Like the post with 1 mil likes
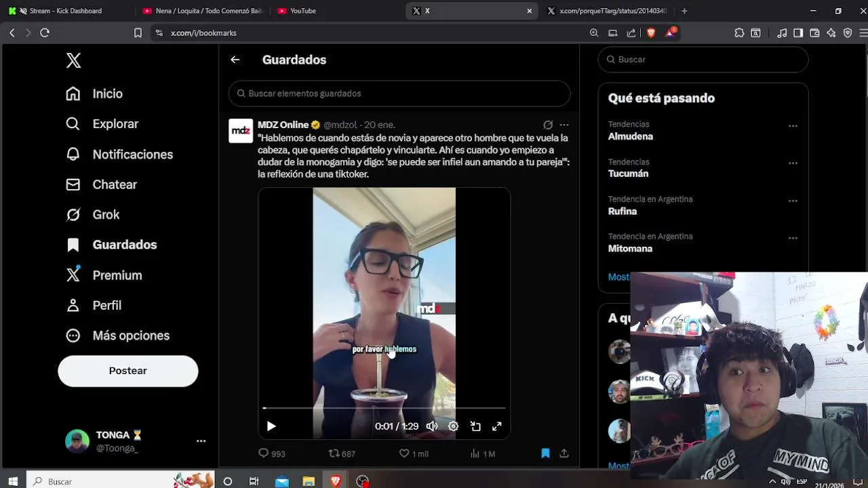 [414, 453]
